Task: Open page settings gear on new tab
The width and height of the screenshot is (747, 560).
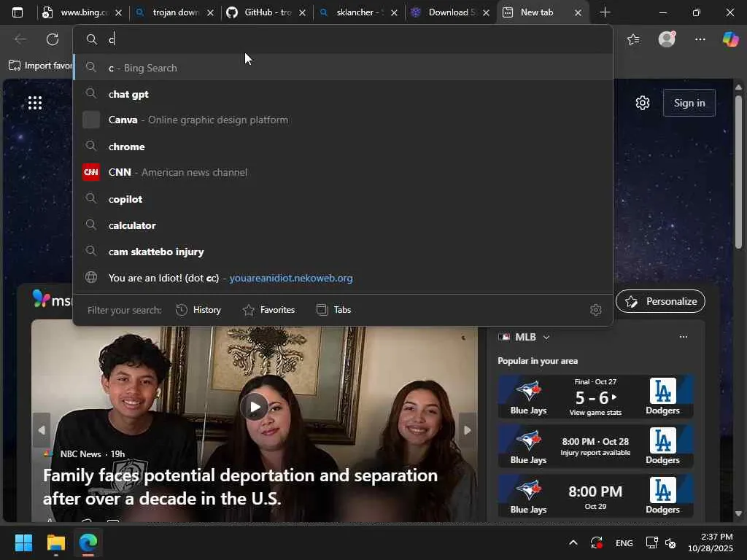Action: click(x=643, y=103)
